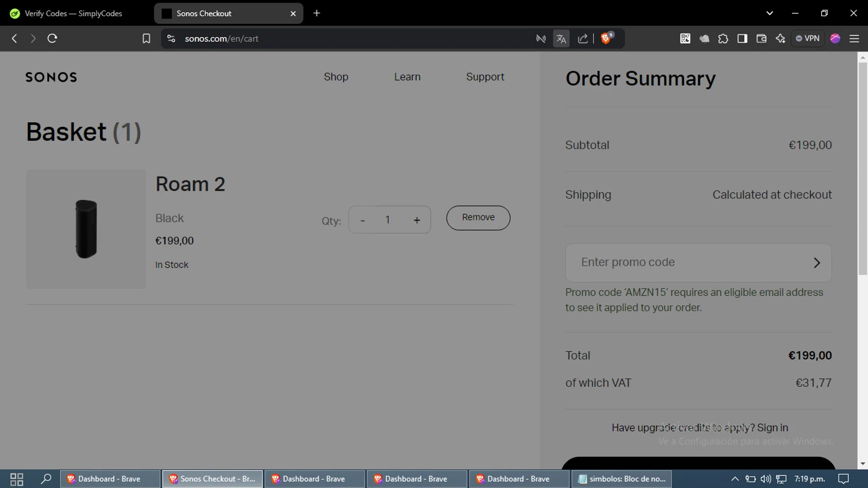Image resolution: width=868 pixels, height=488 pixels.
Task: Go back with the browser back arrow
Action: (14, 38)
